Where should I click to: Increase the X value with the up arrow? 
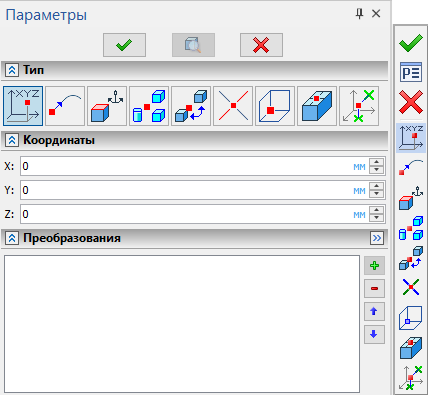pyautogui.click(x=377, y=162)
